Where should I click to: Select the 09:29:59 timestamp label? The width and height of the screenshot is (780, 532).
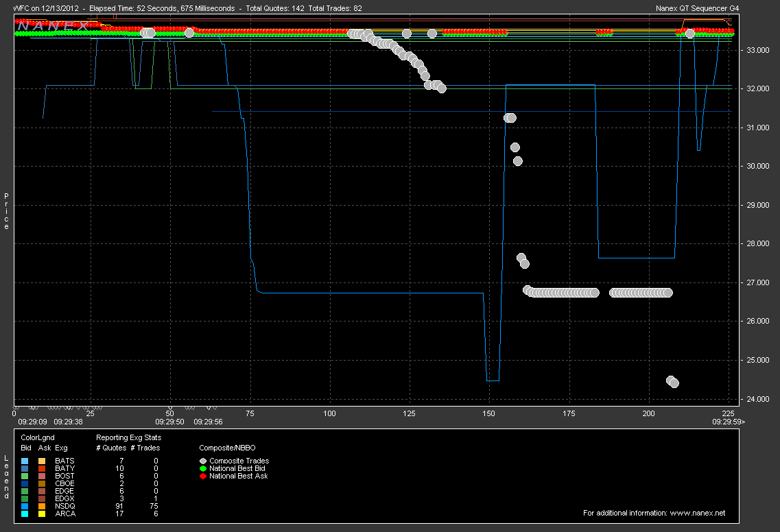coord(729,422)
